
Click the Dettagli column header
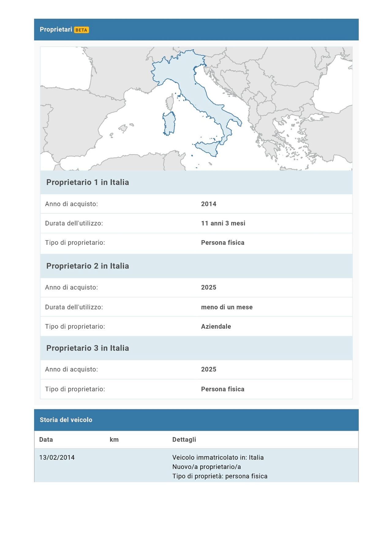pyautogui.click(x=184, y=440)
